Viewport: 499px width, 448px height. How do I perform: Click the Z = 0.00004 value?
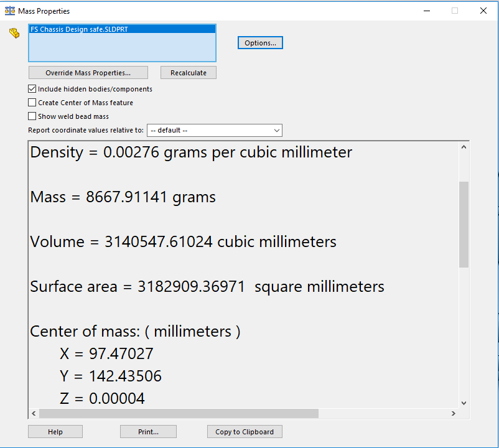pyautogui.click(x=102, y=398)
